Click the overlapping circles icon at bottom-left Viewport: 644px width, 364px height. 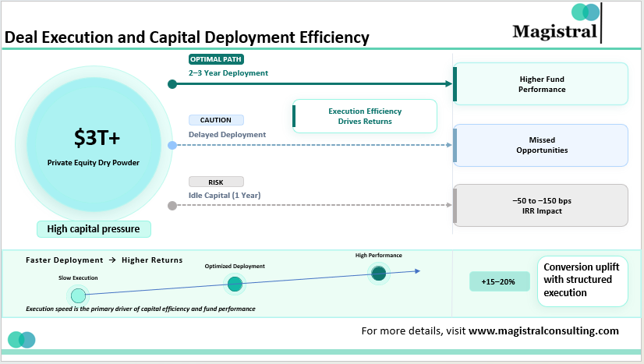[x=22, y=340]
